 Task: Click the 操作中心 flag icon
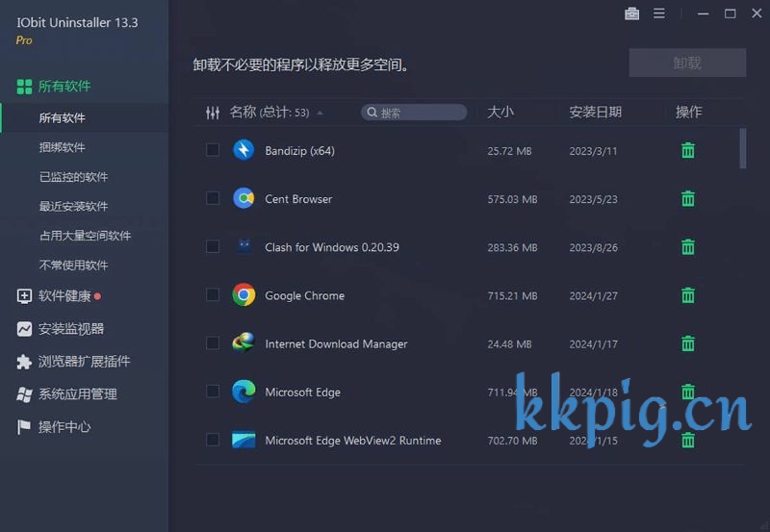23,427
